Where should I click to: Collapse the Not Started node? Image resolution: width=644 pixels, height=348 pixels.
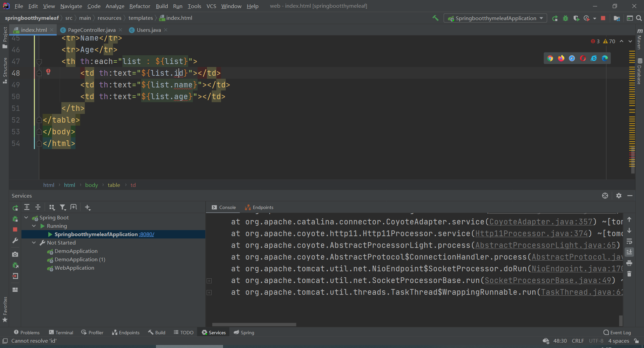[x=34, y=243]
